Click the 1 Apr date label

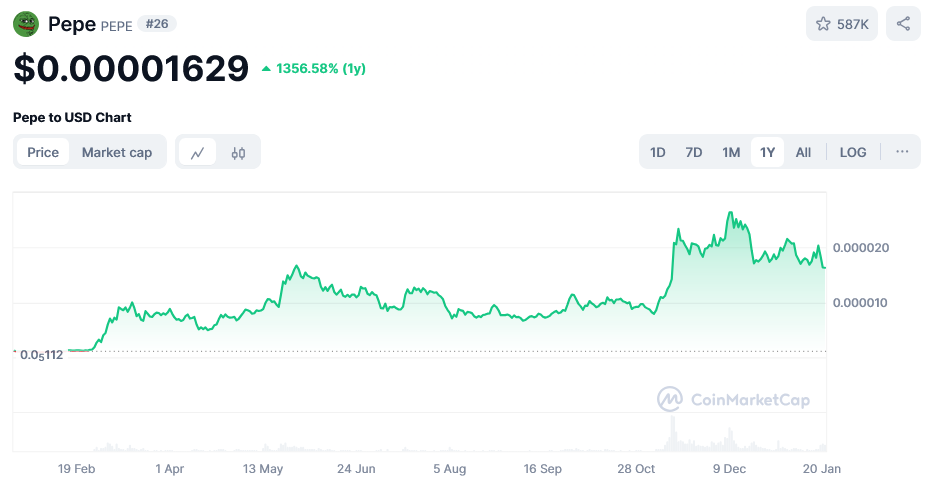pyautogui.click(x=169, y=469)
